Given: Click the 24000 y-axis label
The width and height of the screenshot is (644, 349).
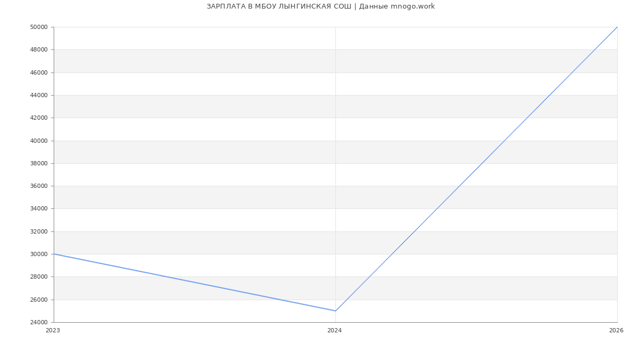Looking at the screenshot, I should click(x=39, y=323).
